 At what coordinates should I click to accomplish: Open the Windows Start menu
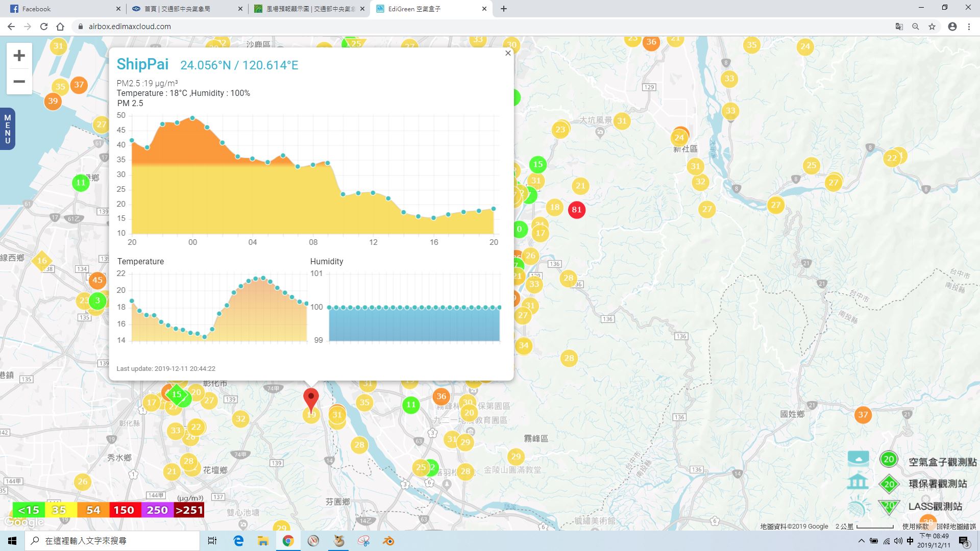point(12,541)
